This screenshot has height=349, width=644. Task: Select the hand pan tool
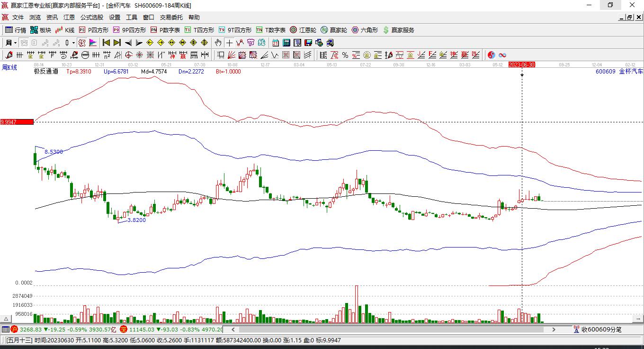(x=218, y=43)
